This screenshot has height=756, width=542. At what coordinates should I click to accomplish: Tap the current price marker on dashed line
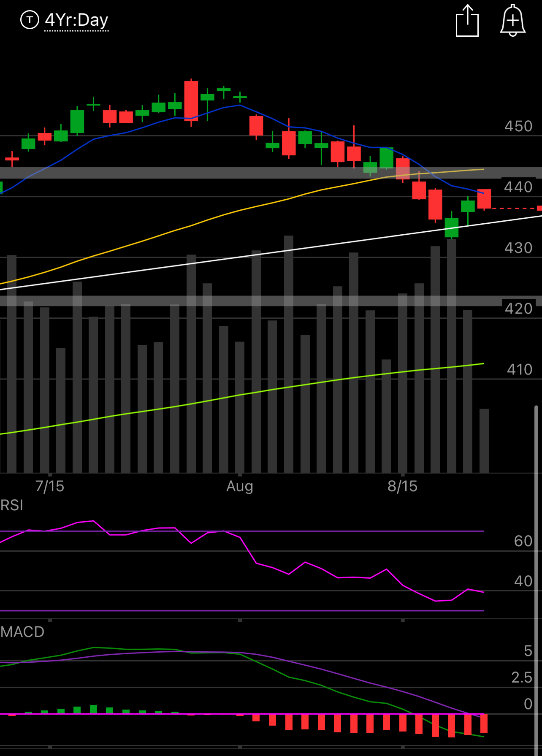coord(539,208)
